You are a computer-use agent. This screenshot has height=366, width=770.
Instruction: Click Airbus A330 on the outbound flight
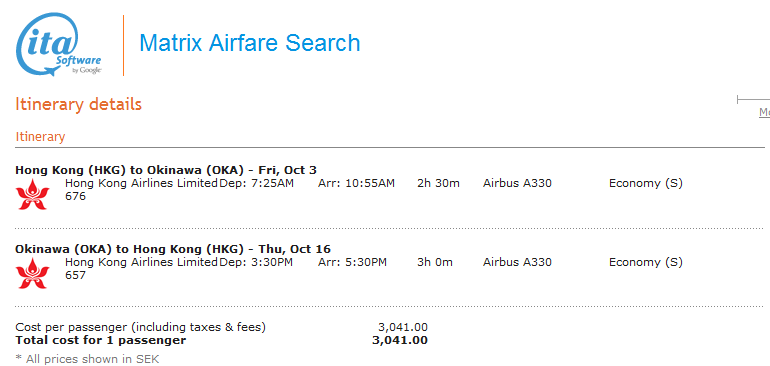pyautogui.click(x=517, y=183)
